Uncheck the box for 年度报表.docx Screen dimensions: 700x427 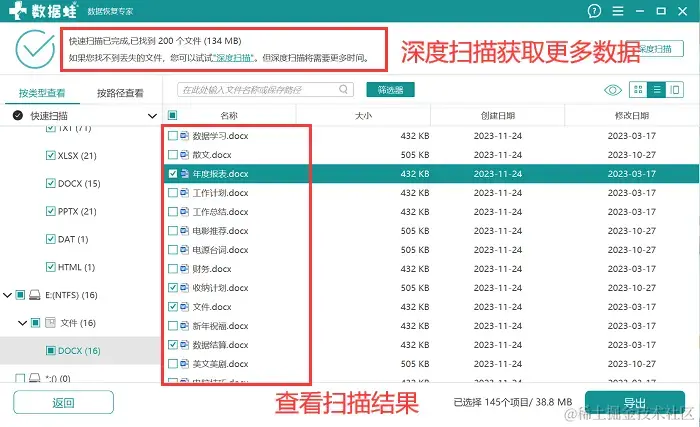click(x=172, y=174)
